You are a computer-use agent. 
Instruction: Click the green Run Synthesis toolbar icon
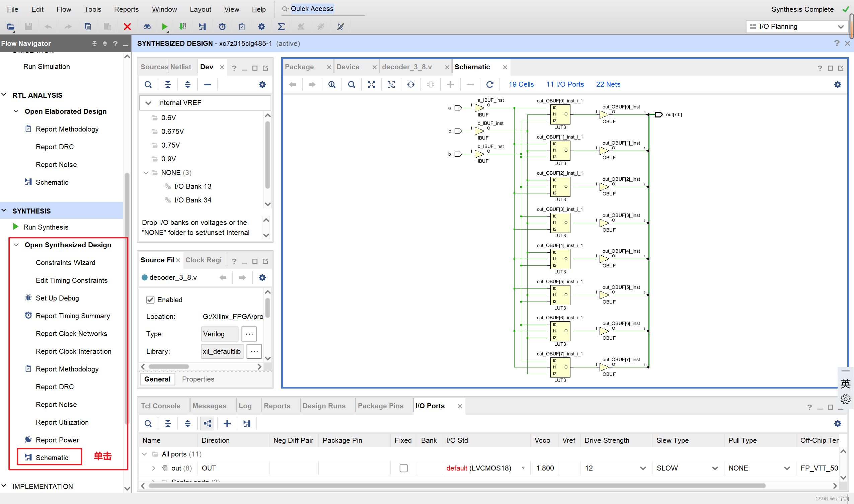[164, 26]
